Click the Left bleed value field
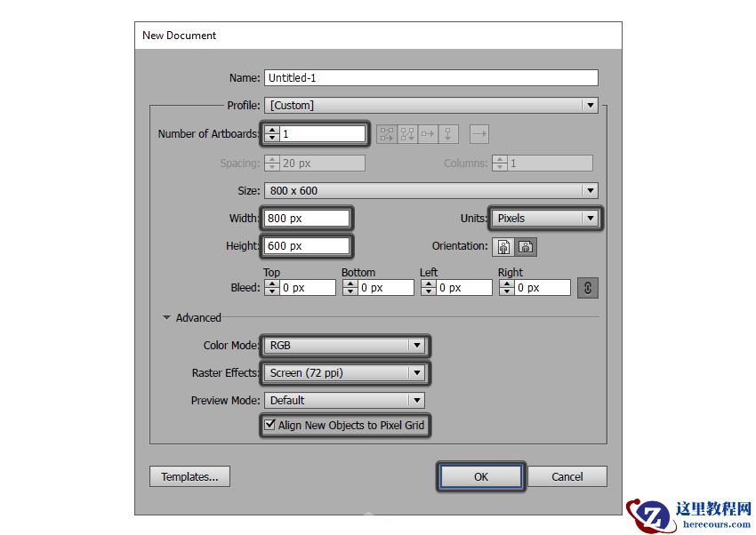Image resolution: width=756 pixels, height=535 pixels. (463, 288)
